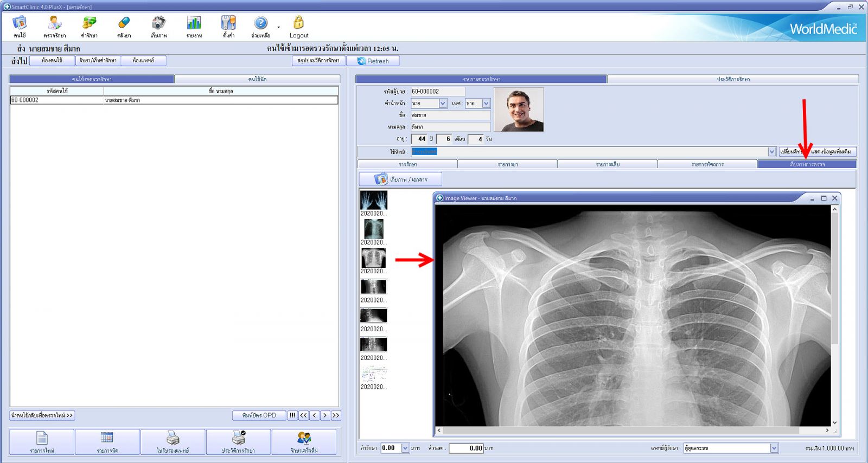868x463 pixels.
Task: Select the hands X-ray thumbnail
Action: (374, 201)
